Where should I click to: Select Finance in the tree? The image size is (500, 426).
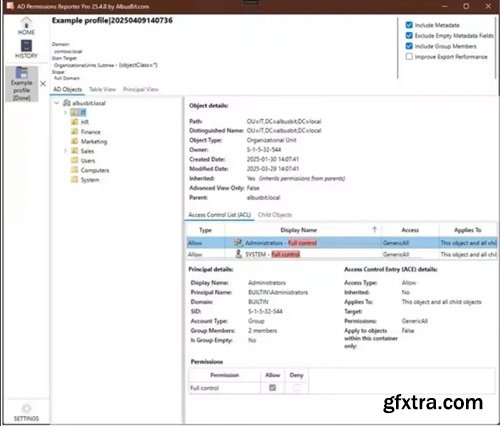coord(91,132)
